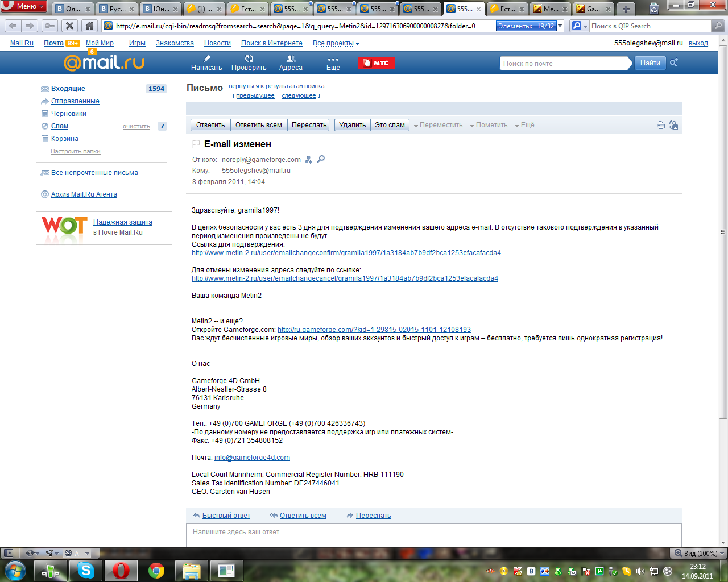Click Opera browser forward arrow
The height and width of the screenshot is (582, 728).
point(30,26)
